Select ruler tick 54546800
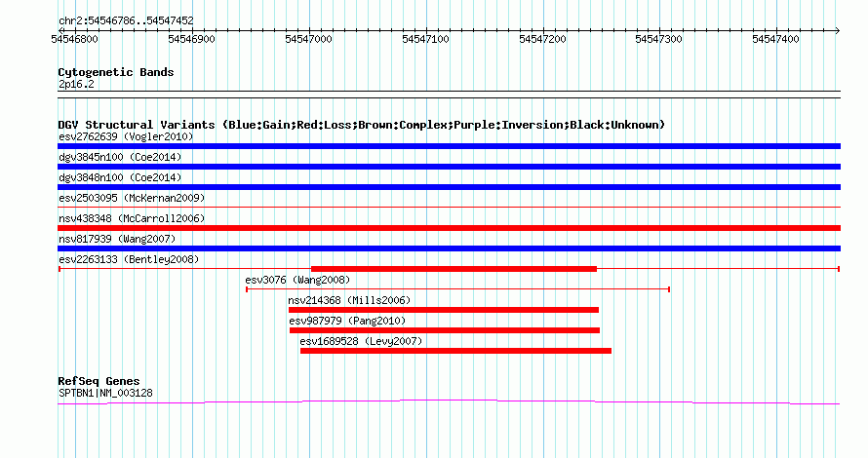This screenshot has width=868, height=458. point(74,39)
